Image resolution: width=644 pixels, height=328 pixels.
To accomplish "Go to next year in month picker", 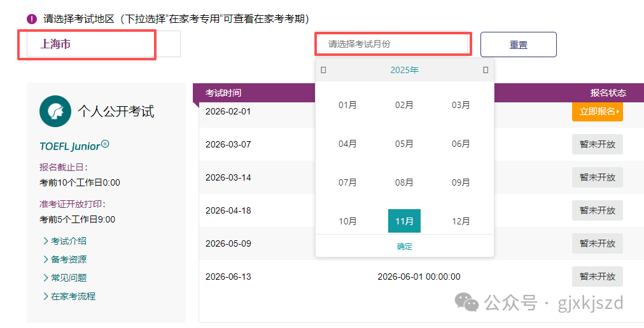I will pyautogui.click(x=486, y=70).
